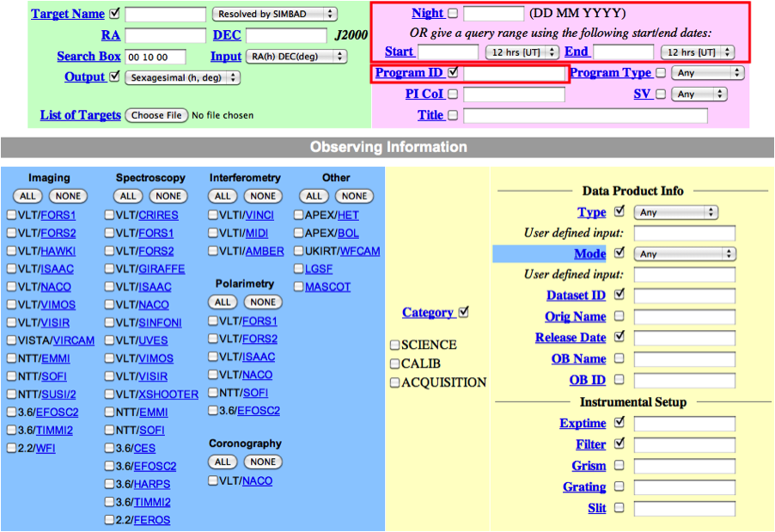Open the 'Resolved by SIMBAD' dropdown

pyautogui.click(x=275, y=14)
